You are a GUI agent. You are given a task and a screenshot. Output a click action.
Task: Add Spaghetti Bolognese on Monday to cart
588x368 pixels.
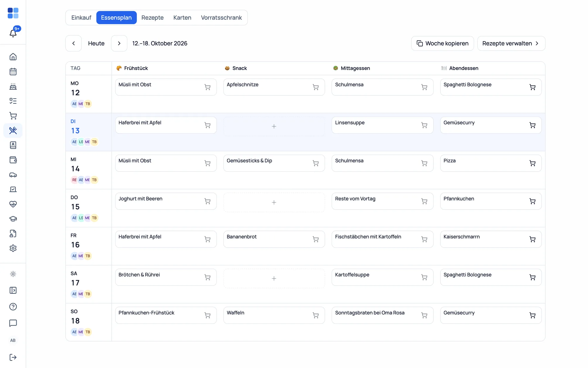tap(532, 87)
